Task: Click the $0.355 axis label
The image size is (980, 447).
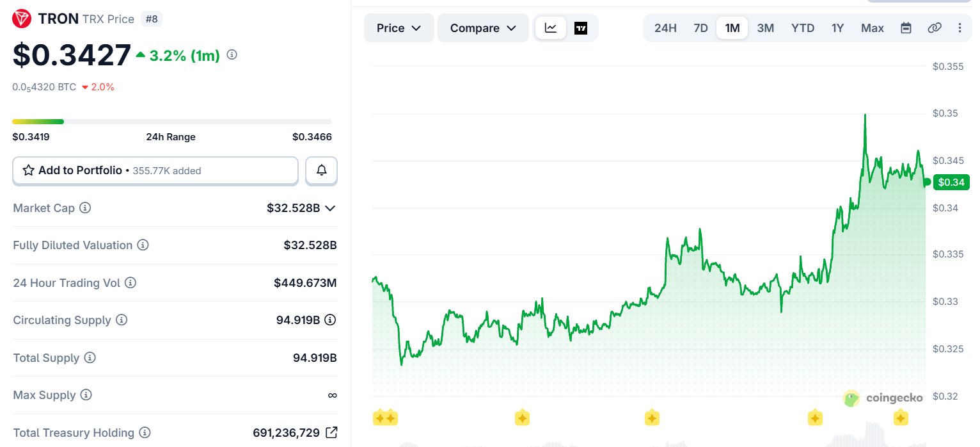Action: (948, 67)
